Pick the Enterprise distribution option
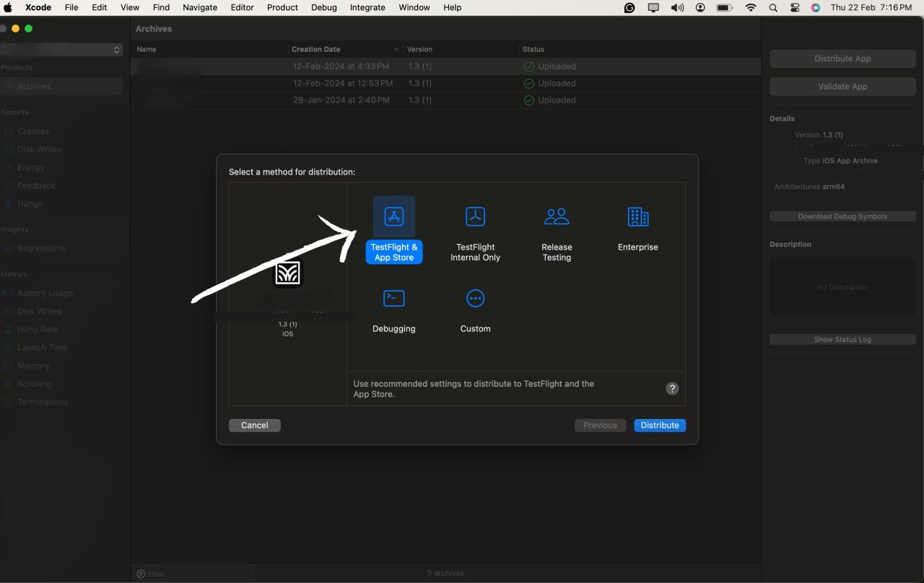The image size is (924, 583). [x=638, y=226]
